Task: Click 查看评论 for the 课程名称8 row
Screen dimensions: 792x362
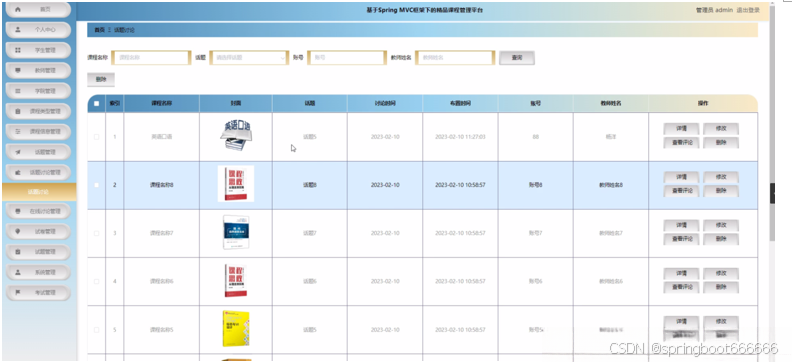Action: [x=681, y=191]
